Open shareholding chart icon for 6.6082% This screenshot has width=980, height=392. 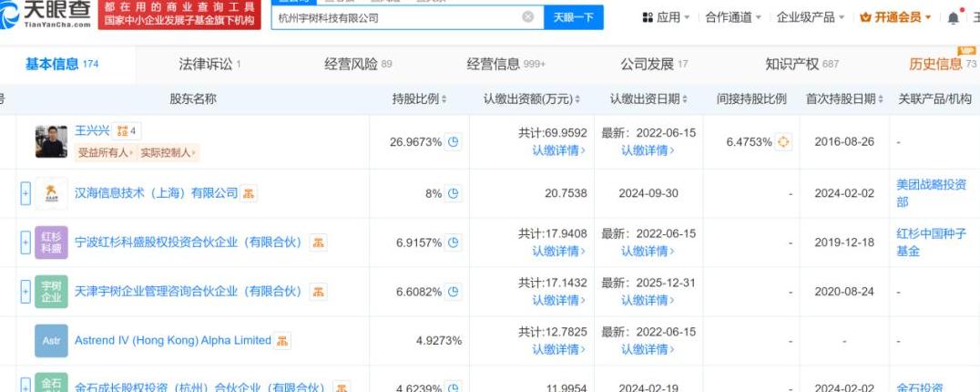click(x=454, y=292)
